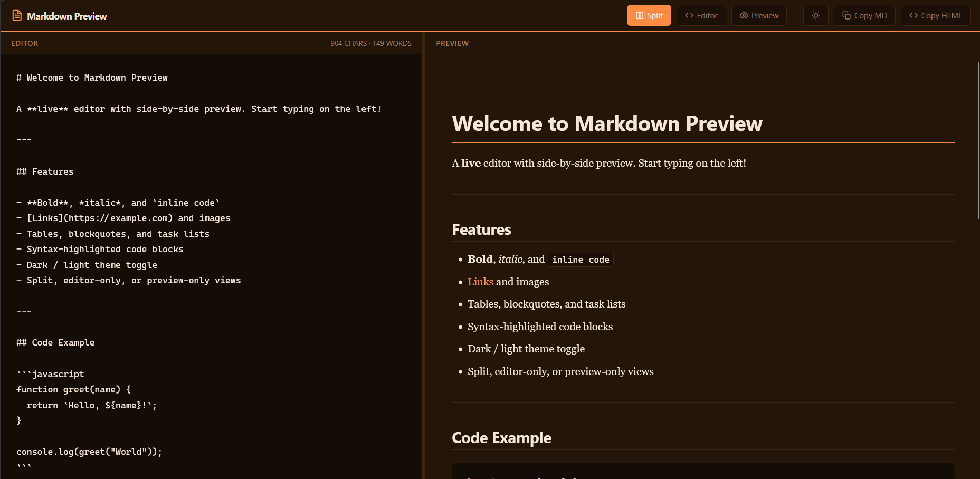Click preview bullet 'Tables, blockquotes, and task lists'

coord(546,304)
